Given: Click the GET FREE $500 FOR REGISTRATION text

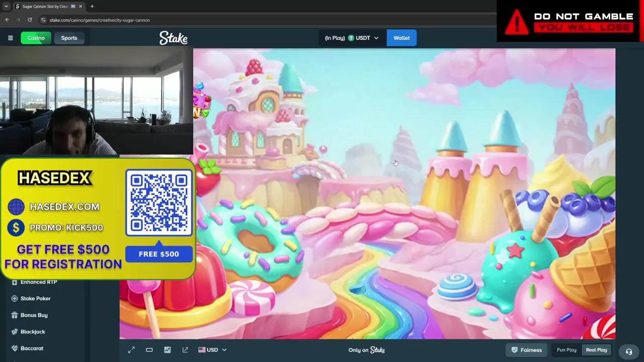Looking at the screenshot, I should pyautogui.click(x=63, y=257).
